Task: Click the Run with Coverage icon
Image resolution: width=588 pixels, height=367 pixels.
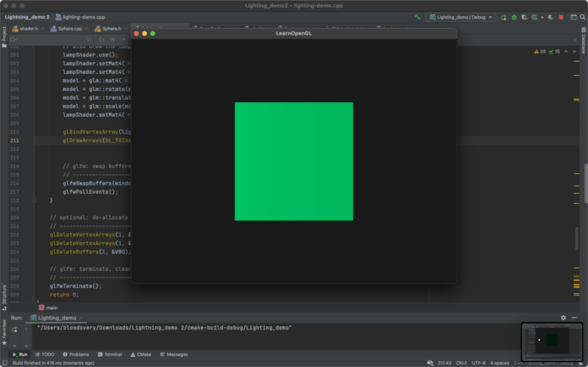Action: point(524,17)
